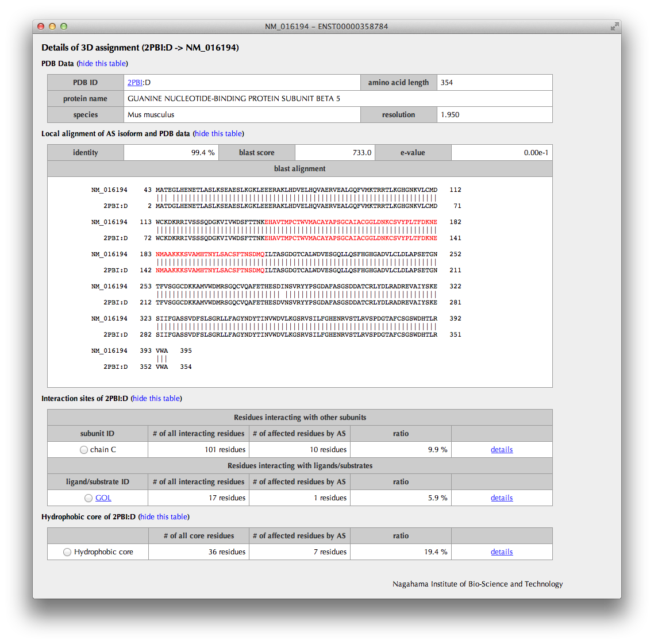Collapse the local alignment table
The image size is (654, 644).
pyautogui.click(x=218, y=133)
